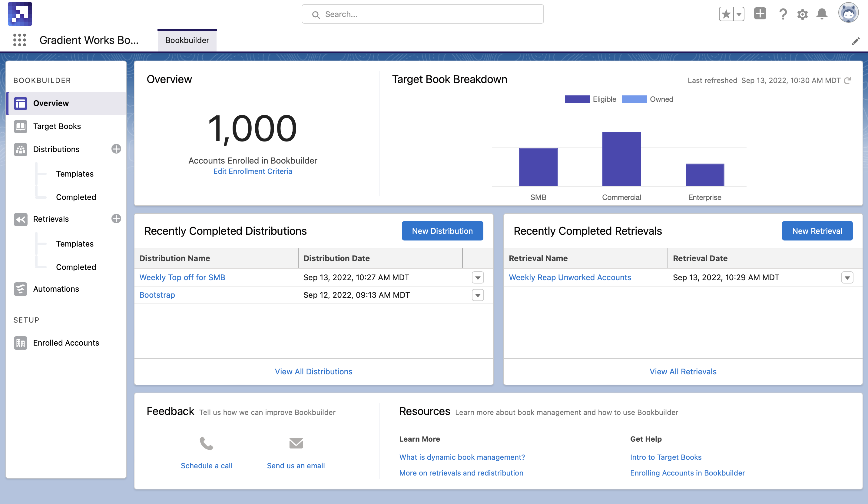Viewport: 868px width, 504px height.
Task: Select the Enrolled Accounts icon
Action: [20, 343]
